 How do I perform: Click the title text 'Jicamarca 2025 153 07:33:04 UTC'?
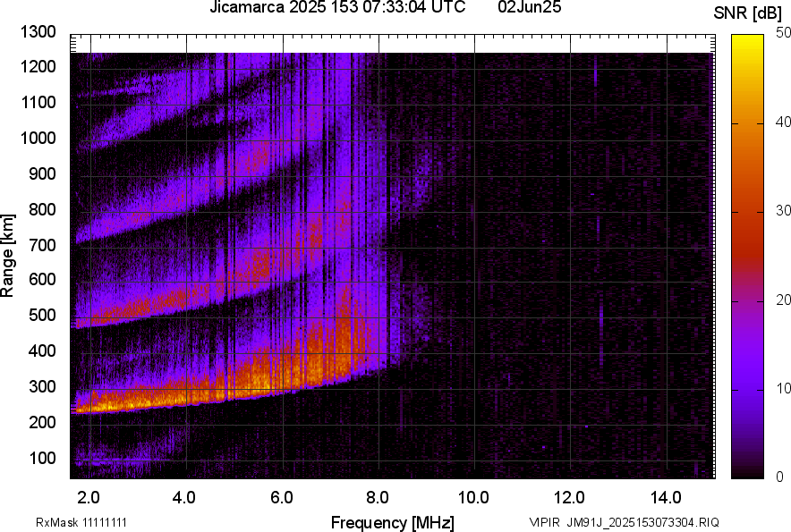[337, 7]
